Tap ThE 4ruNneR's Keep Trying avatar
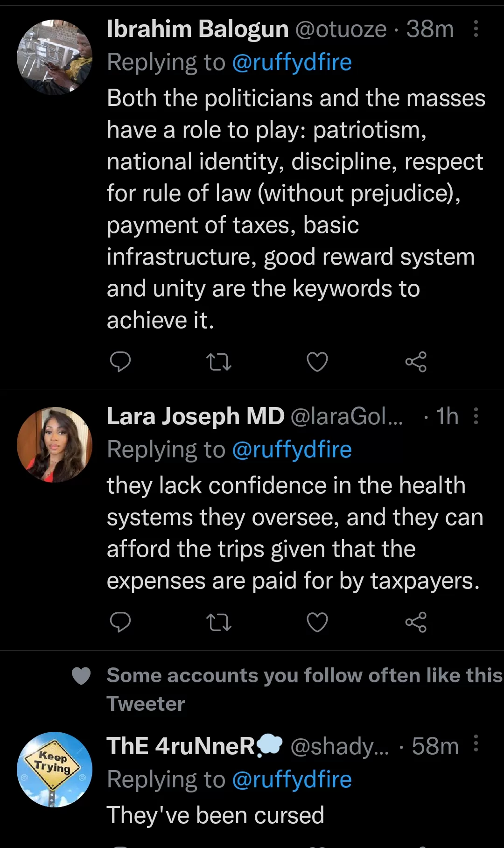 click(x=55, y=770)
